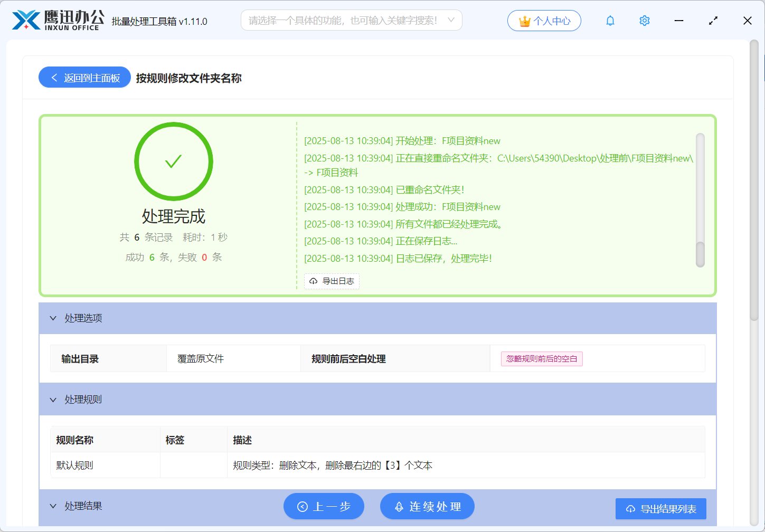Click log line 正在保存日志...
This screenshot has width=765, height=532.
point(381,241)
